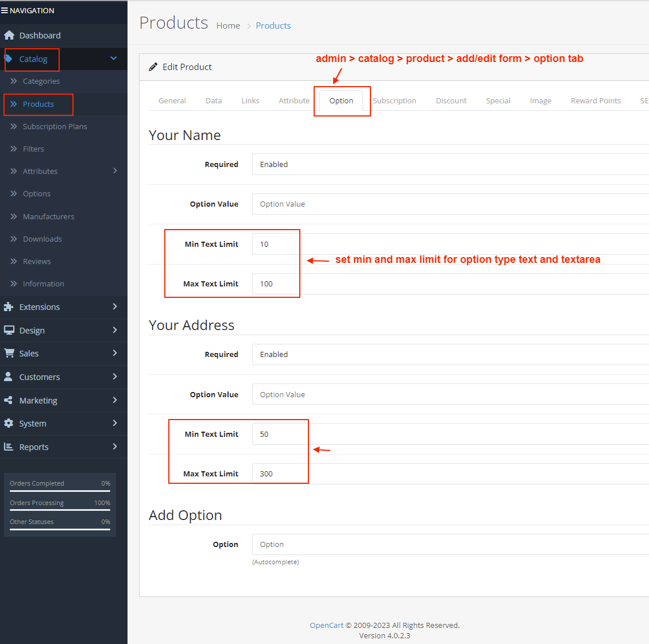Viewport: 649px width, 644px height.
Task: Click the Orders Processing progress bar
Action: (x=60, y=510)
